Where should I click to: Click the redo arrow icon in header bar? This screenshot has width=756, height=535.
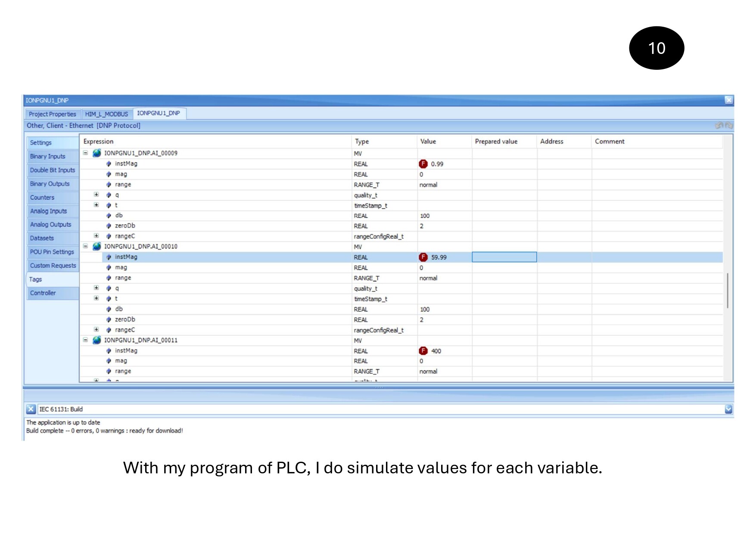[x=728, y=125]
